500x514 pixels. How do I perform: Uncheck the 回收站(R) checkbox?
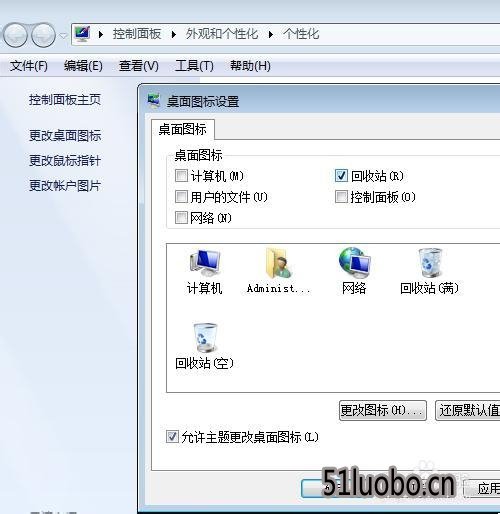341,175
